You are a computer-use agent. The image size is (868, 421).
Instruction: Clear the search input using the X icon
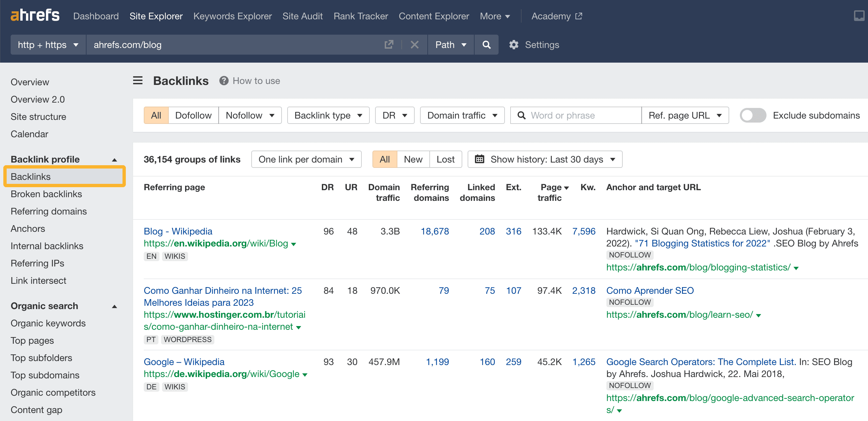[x=414, y=44]
